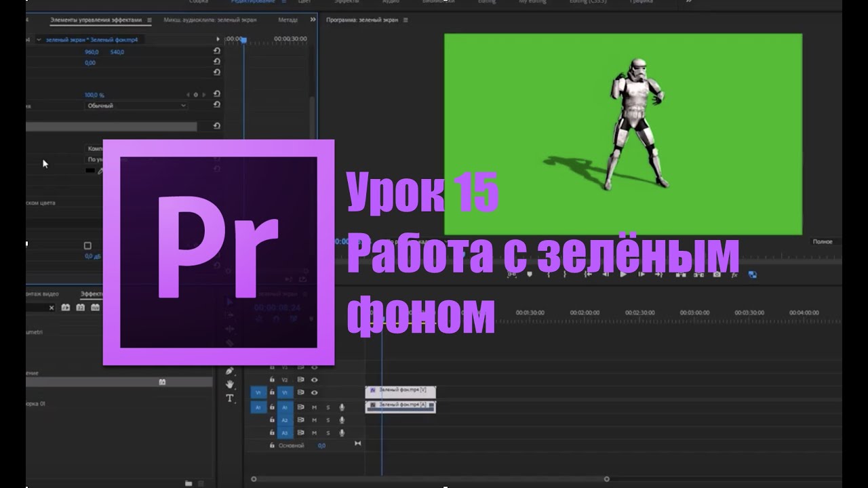Select the Type tool
This screenshot has height=488, width=868.
point(230,399)
